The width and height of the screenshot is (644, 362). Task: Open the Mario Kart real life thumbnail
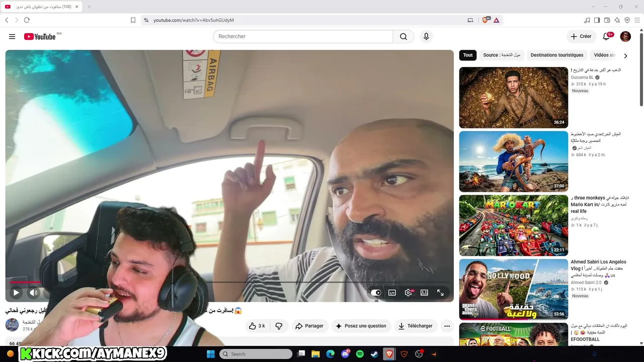coord(513,225)
